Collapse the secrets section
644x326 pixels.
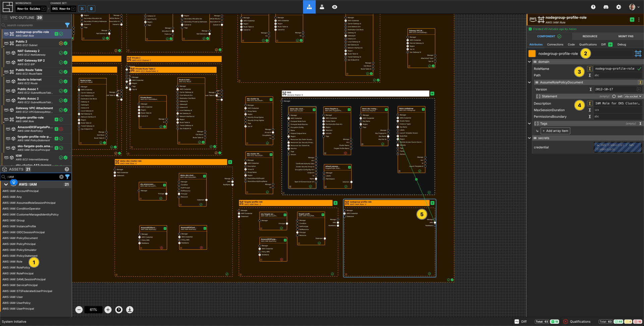[530, 138]
